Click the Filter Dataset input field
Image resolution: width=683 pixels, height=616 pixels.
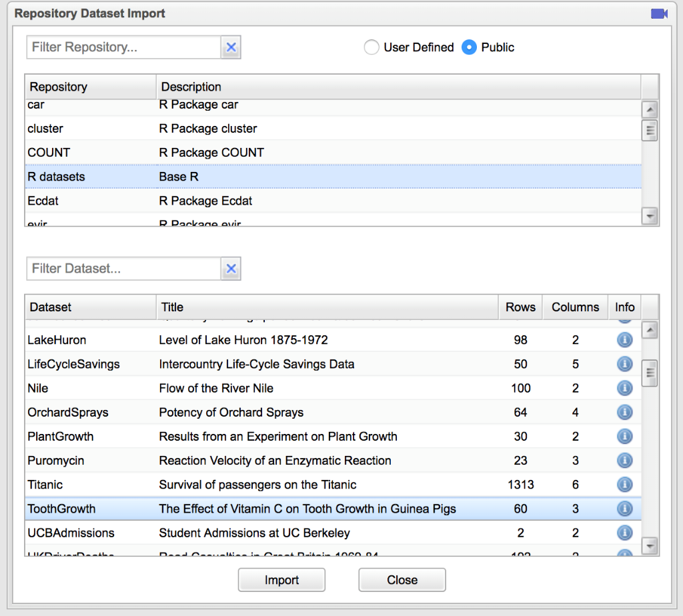pyautogui.click(x=124, y=269)
